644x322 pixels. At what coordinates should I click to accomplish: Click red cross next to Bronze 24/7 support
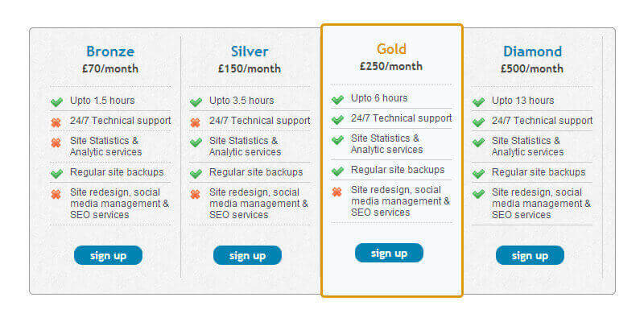[x=56, y=122]
